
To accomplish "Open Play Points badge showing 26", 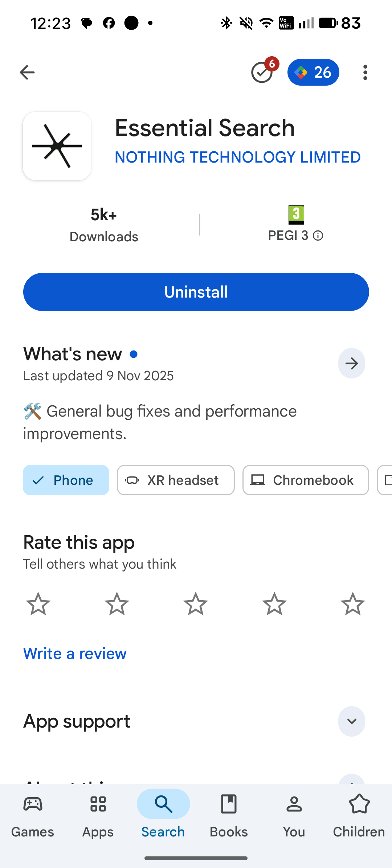I will pos(313,73).
